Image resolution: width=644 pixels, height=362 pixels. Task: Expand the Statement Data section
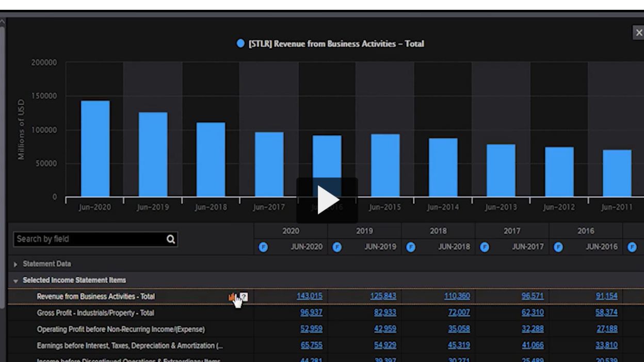click(17, 264)
